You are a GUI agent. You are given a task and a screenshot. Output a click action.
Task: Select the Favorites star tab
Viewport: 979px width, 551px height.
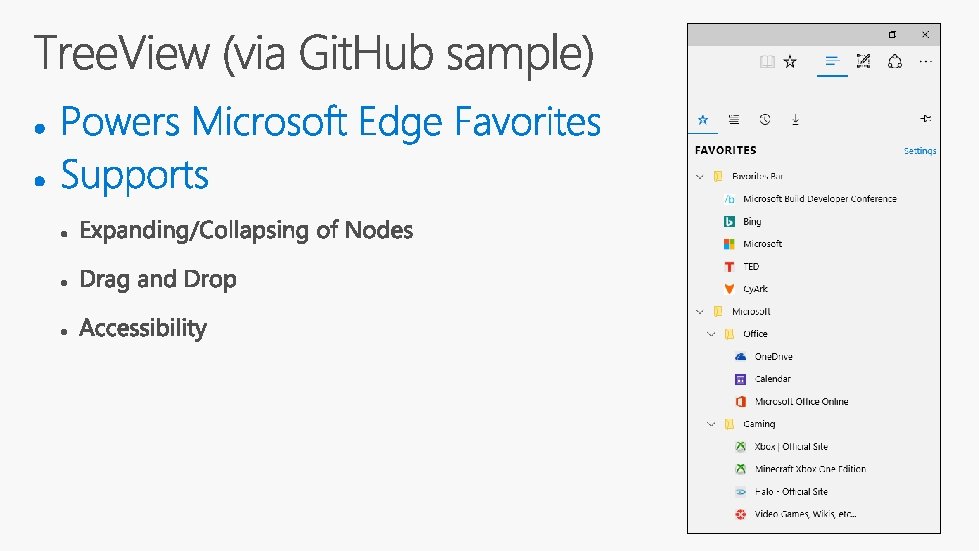coord(703,120)
